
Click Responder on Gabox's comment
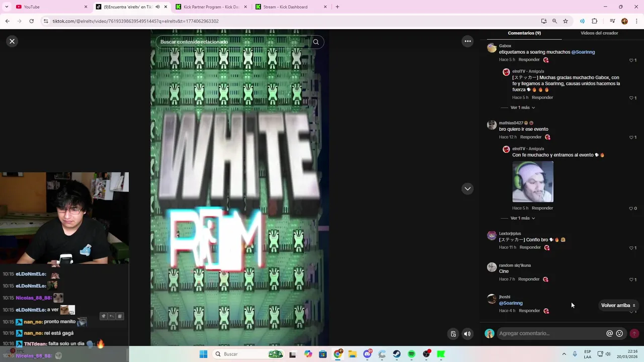point(529,60)
